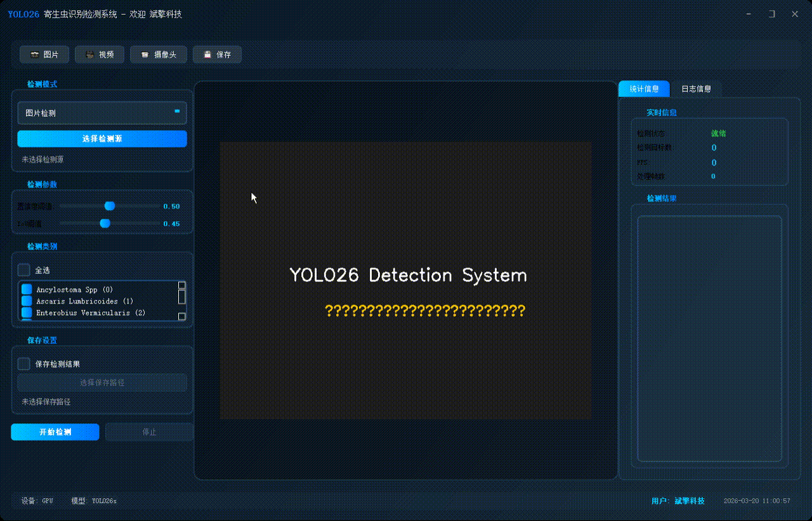Image resolution: width=812 pixels, height=521 pixels.
Task: Click the 用户: 斌擎科技 status bar text
Action: pyautogui.click(x=678, y=501)
